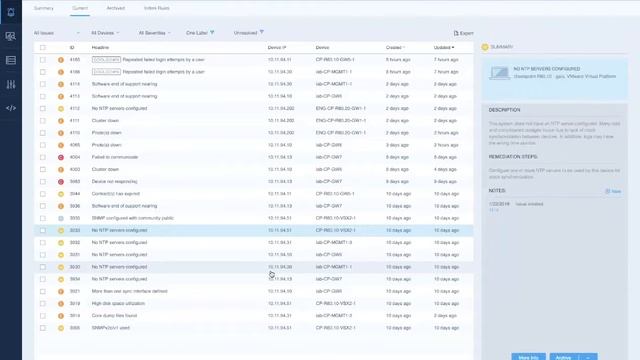
Task: Click the More Info button
Action: point(528,357)
